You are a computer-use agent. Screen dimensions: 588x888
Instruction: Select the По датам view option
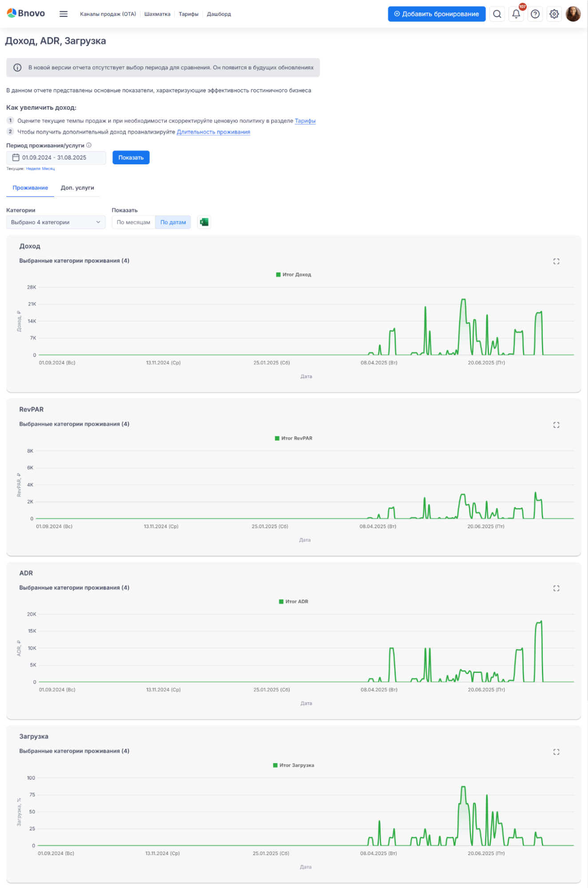point(173,222)
